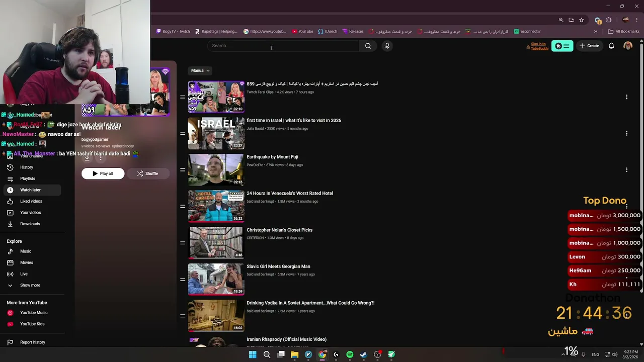Expand the Manual sort dropdown

coord(200,70)
